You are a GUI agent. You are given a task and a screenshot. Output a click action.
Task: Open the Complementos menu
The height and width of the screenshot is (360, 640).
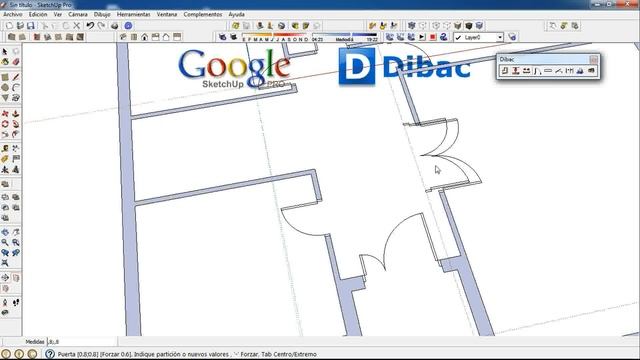pos(203,14)
